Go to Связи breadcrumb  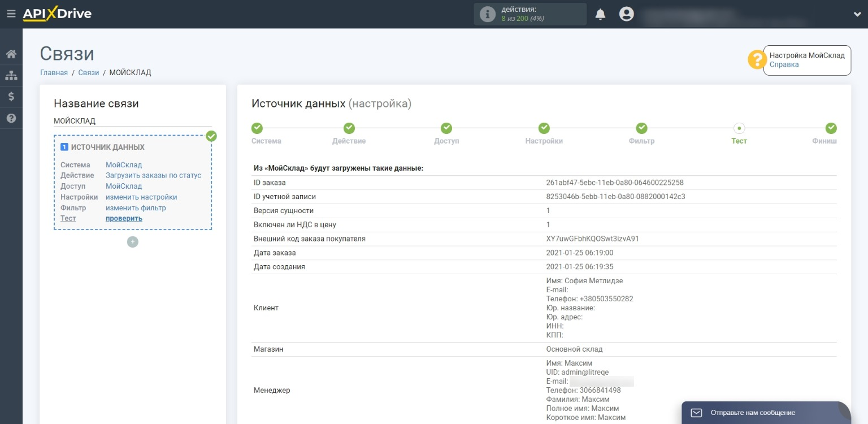click(x=89, y=72)
